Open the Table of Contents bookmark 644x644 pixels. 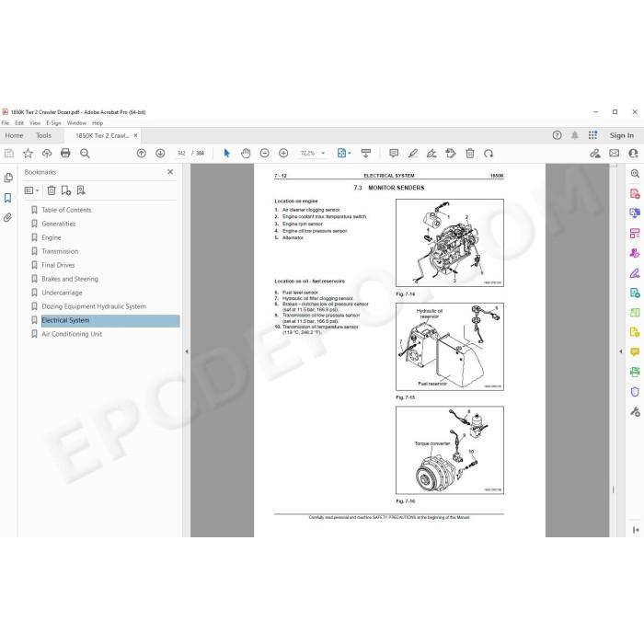coord(66,210)
